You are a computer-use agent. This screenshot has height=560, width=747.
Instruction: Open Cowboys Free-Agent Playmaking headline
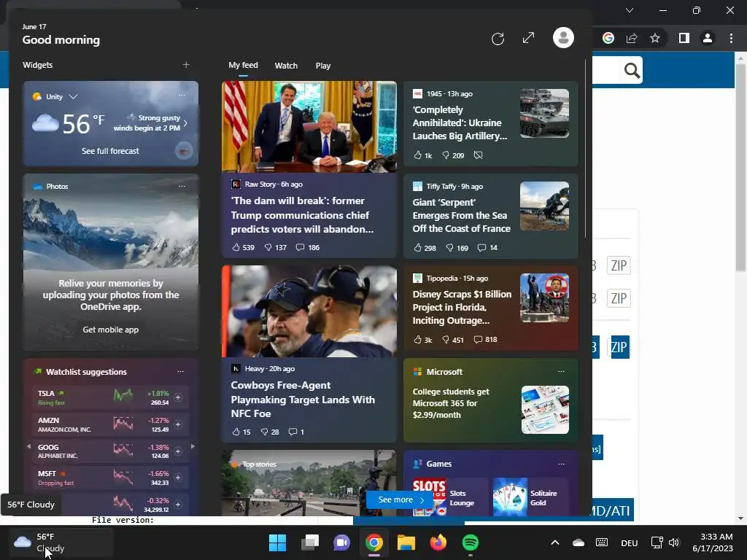tap(303, 400)
